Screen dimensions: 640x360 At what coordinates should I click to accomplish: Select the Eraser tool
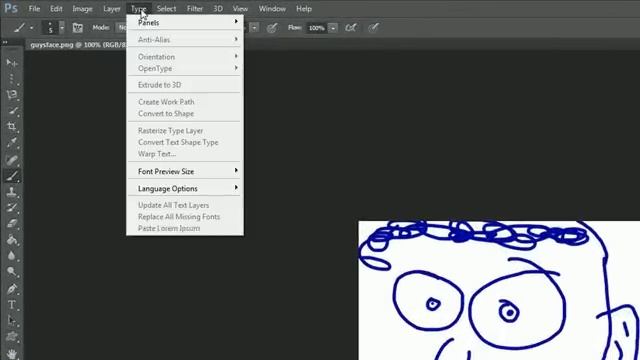[x=12, y=224]
